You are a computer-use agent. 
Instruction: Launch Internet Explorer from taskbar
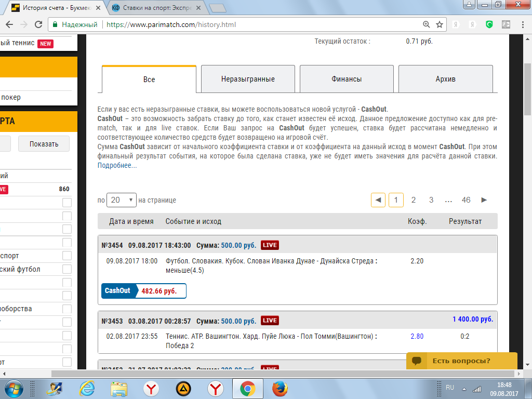pyautogui.click(x=87, y=389)
